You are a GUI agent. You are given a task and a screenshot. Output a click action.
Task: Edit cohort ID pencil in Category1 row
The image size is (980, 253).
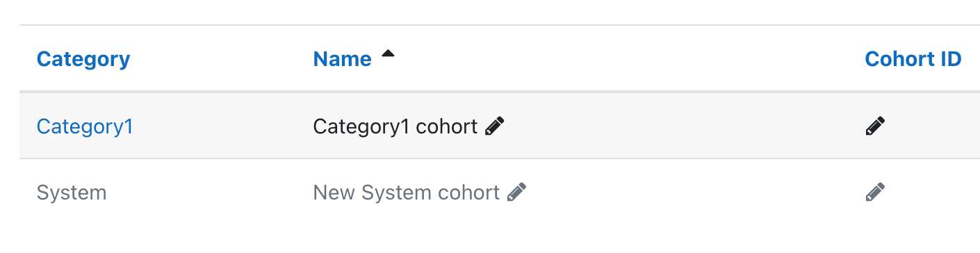[x=875, y=126]
